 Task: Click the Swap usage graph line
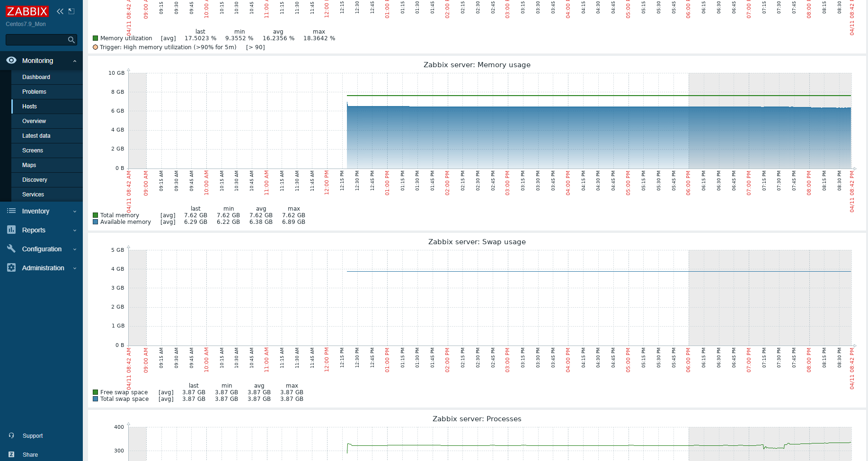pos(599,271)
